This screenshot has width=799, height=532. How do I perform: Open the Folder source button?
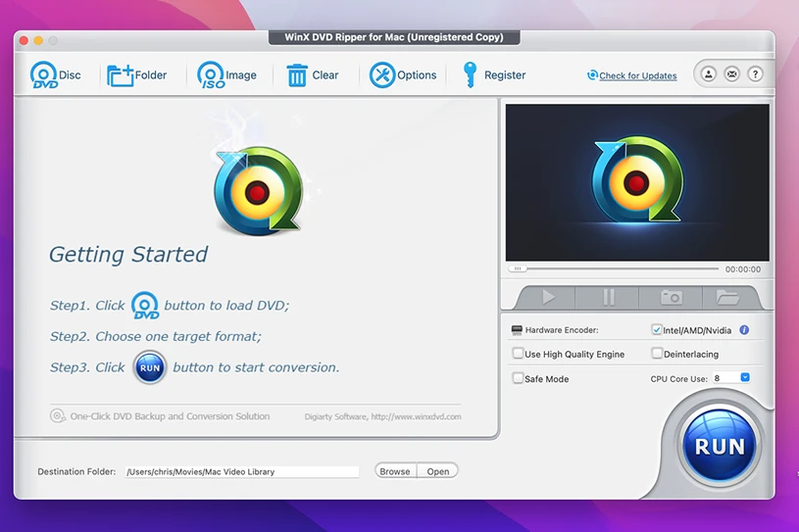point(136,75)
